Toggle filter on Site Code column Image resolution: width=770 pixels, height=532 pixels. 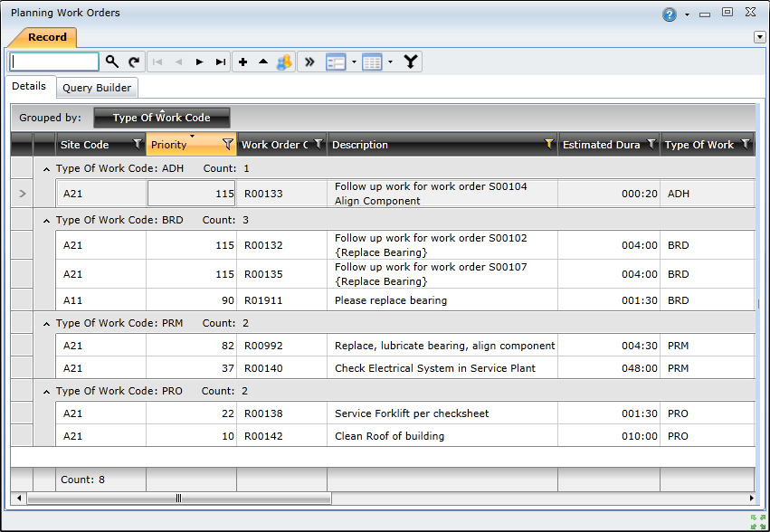138,144
